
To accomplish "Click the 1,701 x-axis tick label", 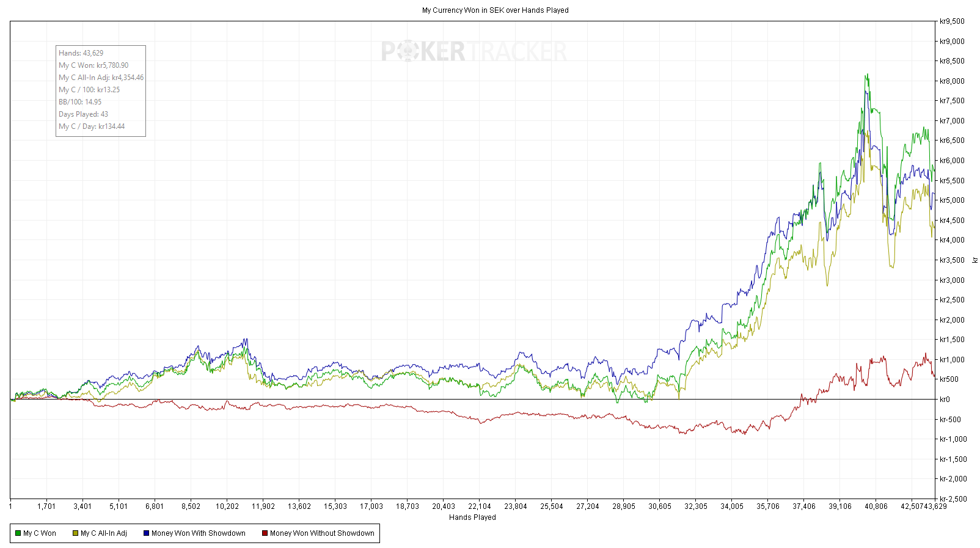I will [x=46, y=506].
